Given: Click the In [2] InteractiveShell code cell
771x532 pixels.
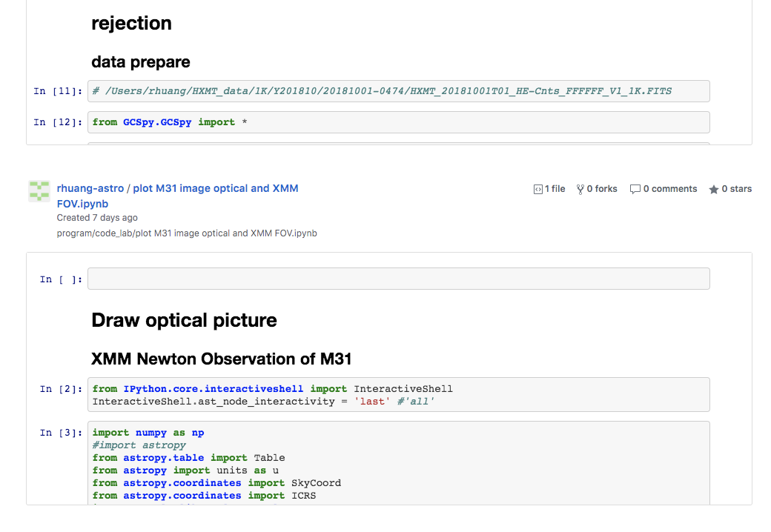Looking at the screenshot, I should (398, 395).
